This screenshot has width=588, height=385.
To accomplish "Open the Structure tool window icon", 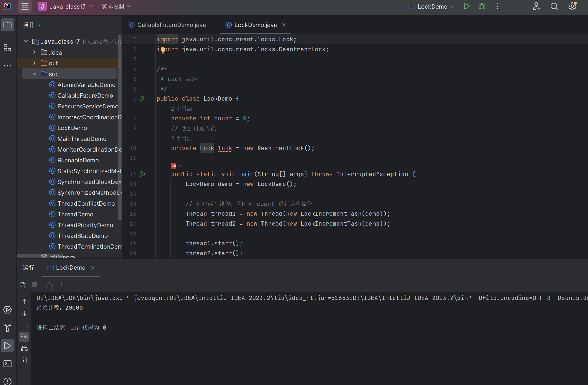I will (x=7, y=48).
